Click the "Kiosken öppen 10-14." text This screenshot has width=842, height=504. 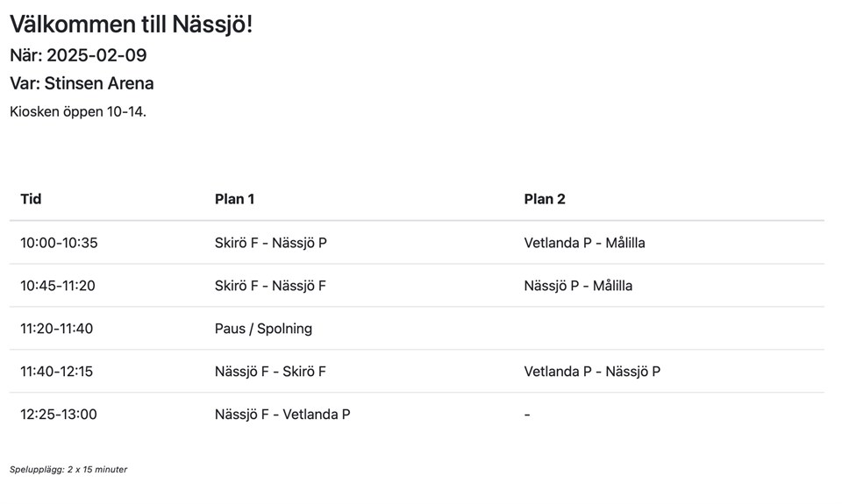(78, 111)
